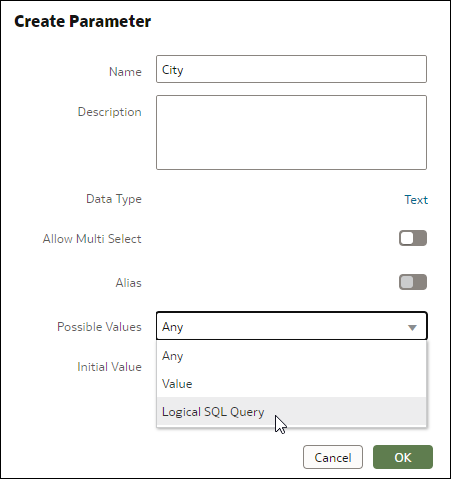Click the Name label
This screenshot has width=451, height=479.
[x=125, y=72]
